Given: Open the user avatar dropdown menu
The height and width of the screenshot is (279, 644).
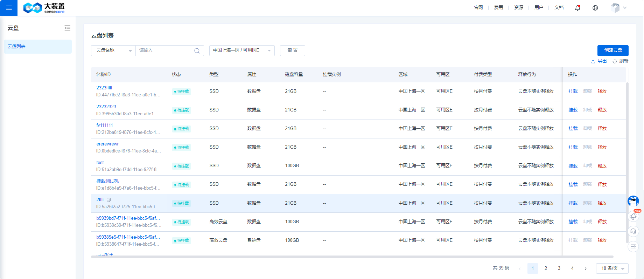Looking at the screenshot, I should 618,8.
